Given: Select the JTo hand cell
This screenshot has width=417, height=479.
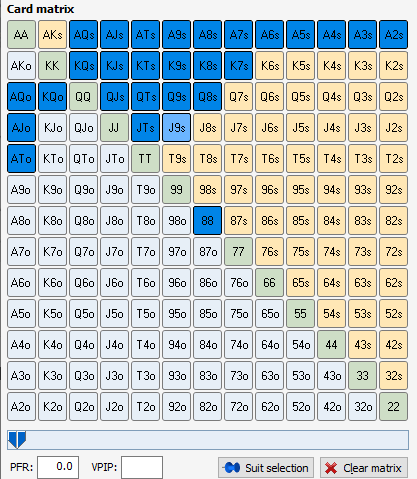Looking at the screenshot, I should point(114,159).
